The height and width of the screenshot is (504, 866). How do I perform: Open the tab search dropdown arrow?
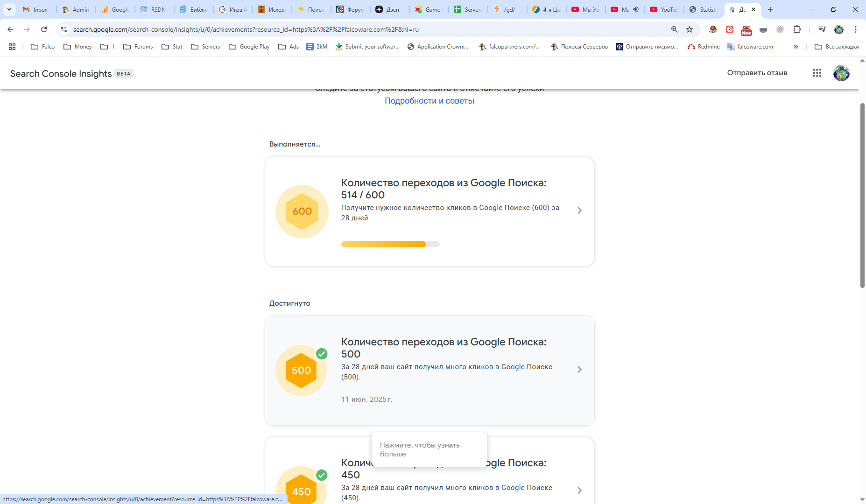click(9, 9)
